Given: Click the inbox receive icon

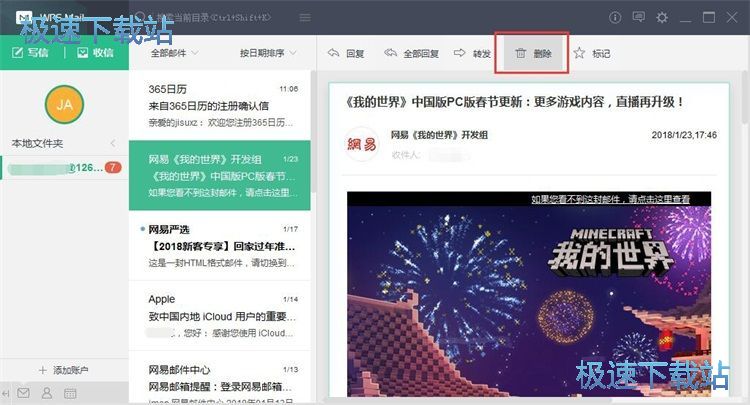Looking at the screenshot, I should pos(82,53).
